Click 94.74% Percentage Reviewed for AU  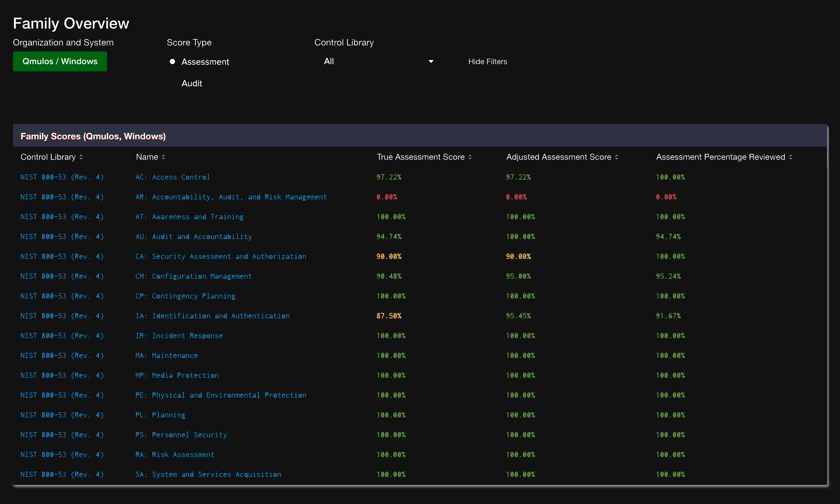point(668,236)
